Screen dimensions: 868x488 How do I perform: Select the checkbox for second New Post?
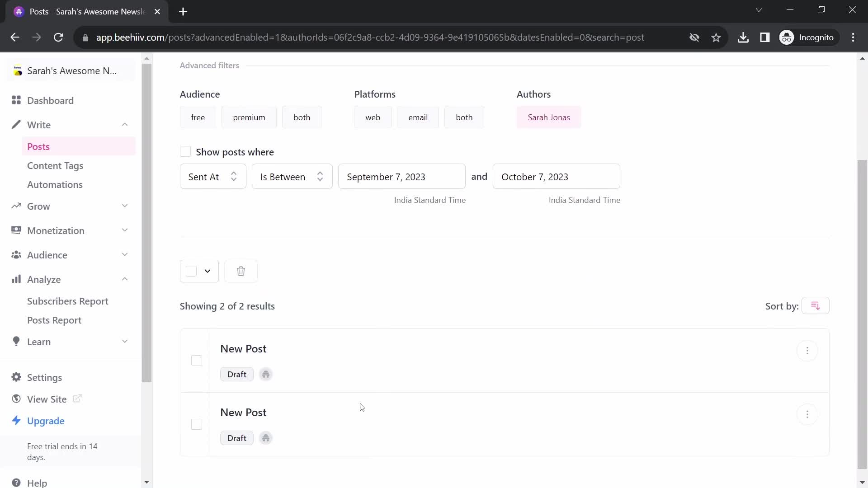tap(197, 424)
